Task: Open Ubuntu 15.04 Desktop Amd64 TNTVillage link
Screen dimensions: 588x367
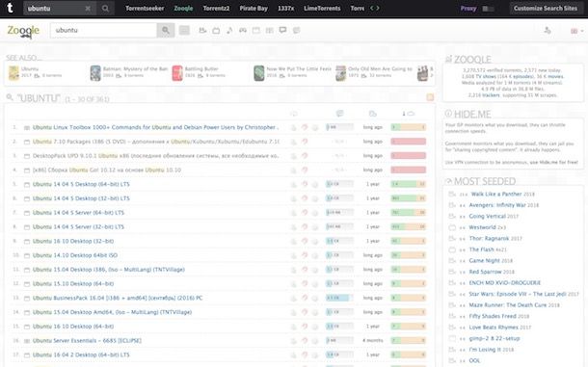Action: coord(112,312)
